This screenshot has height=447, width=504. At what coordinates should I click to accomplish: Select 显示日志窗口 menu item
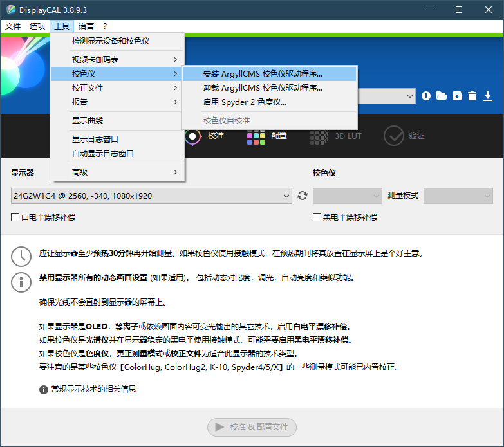(117, 139)
